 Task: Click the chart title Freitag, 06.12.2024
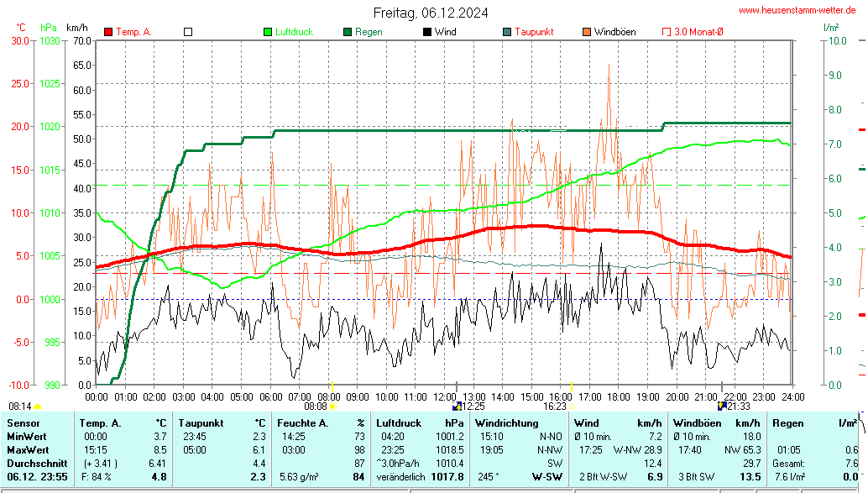tap(431, 13)
